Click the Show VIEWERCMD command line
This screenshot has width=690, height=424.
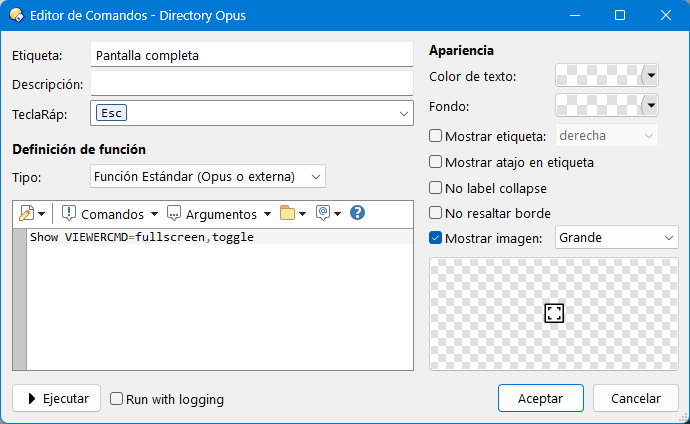(x=142, y=237)
